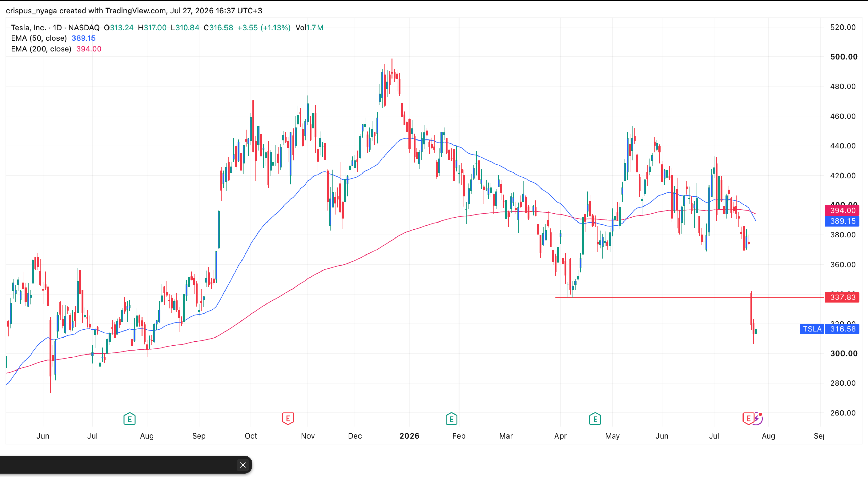Image resolution: width=868 pixels, height=477 pixels.
Task: Click the Dec label on the time axis
Action: pyautogui.click(x=355, y=436)
